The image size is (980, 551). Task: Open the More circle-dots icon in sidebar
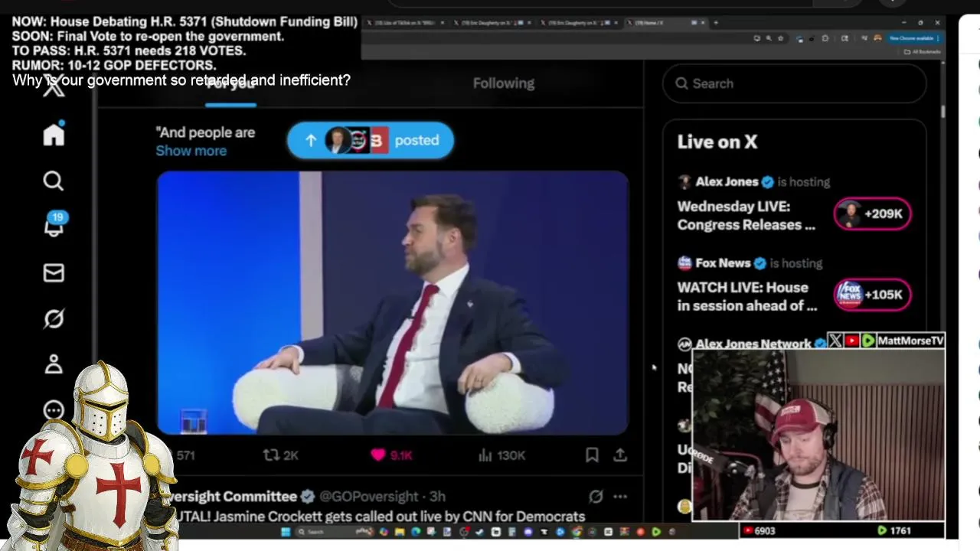[x=54, y=410]
